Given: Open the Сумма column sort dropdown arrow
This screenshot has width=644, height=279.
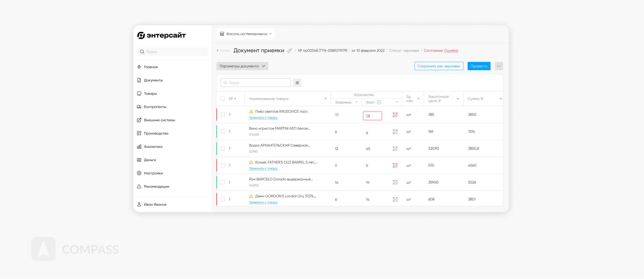Looking at the screenshot, I should 501,99.
